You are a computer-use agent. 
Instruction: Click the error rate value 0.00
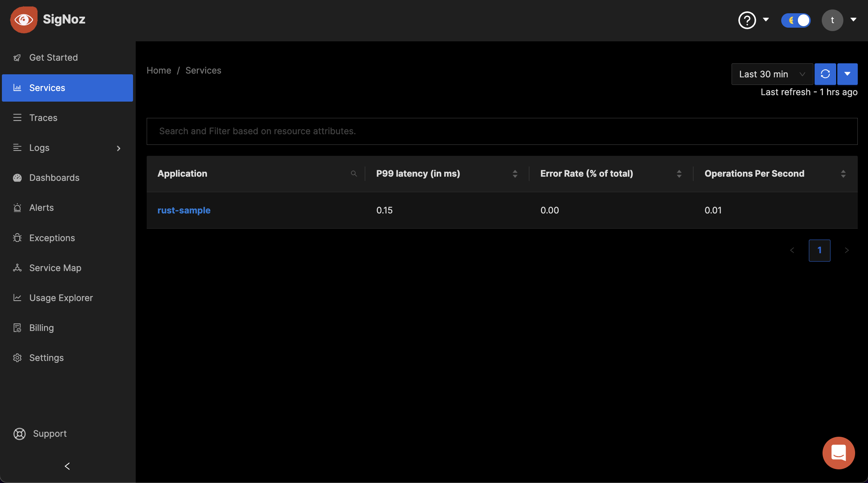coord(550,210)
